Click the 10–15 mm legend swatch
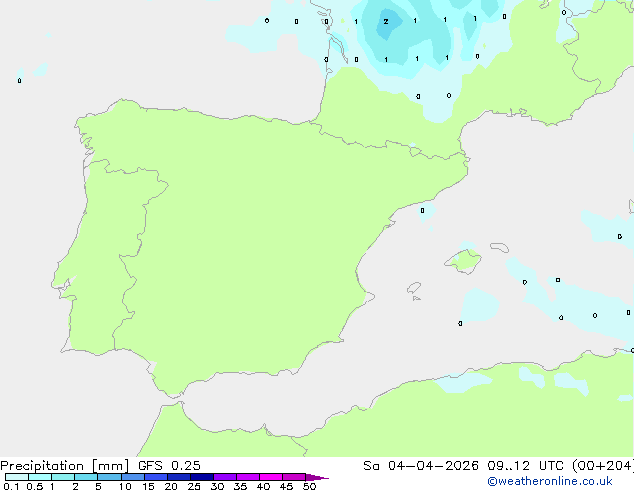634x490 pixels. tap(133, 477)
